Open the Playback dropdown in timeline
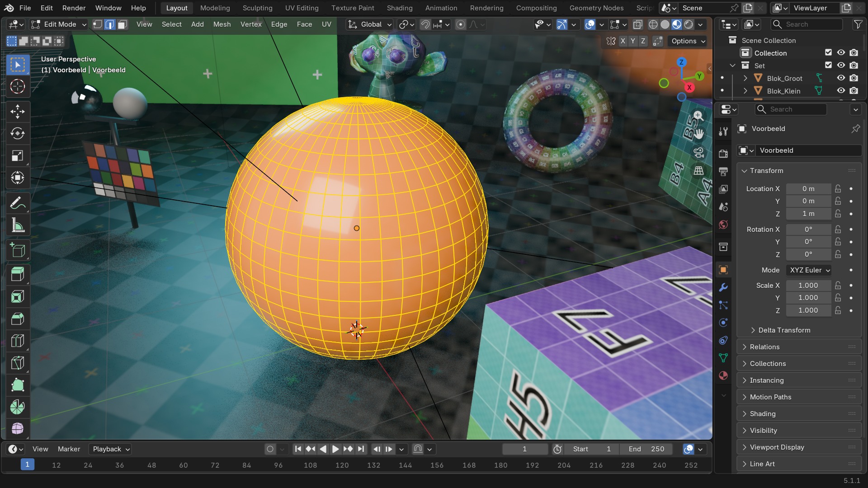Image resolution: width=868 pixels, height=488 pixels. pos(111,449)
